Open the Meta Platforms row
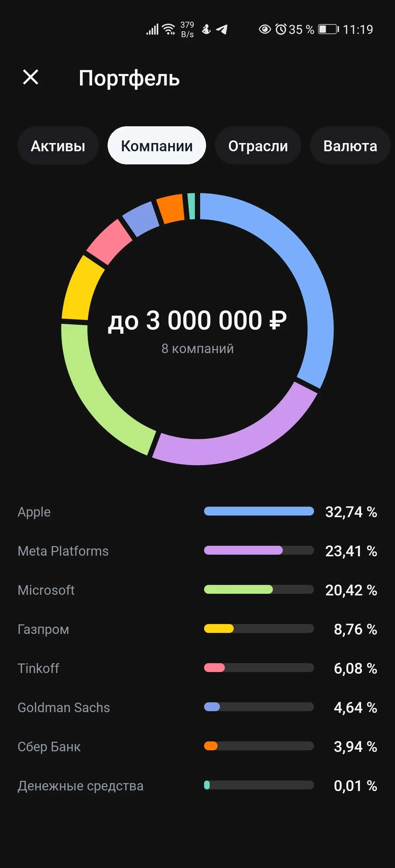Image resolution: width=395 pixels, height=868 pixels. (x=197, y=551)
